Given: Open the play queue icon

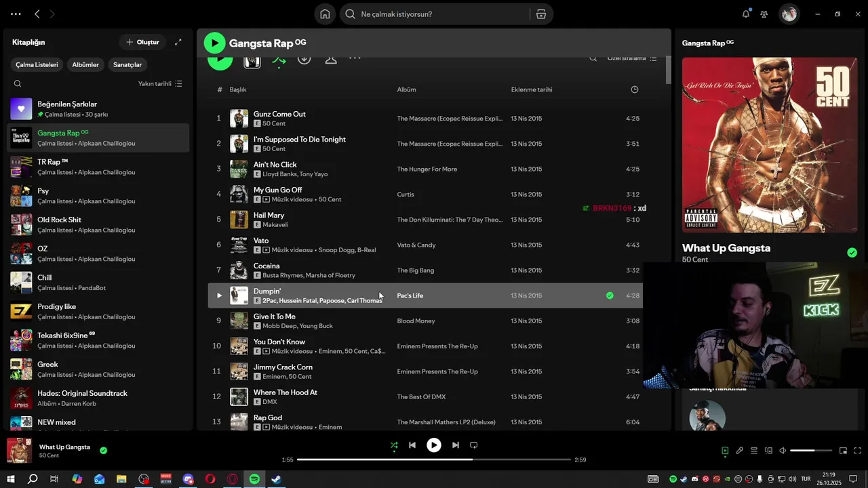Looking at the screenshot, I should click(x=753, y=451).
